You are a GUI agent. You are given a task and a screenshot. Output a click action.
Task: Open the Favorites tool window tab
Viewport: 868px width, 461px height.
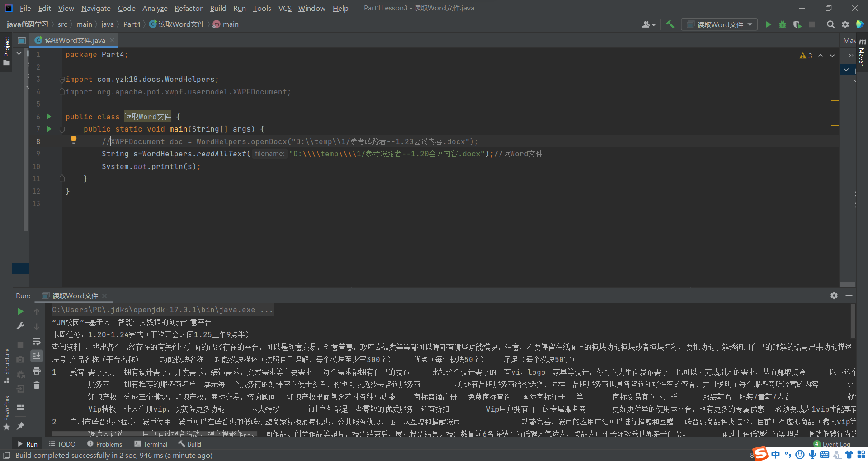(6, 413)
